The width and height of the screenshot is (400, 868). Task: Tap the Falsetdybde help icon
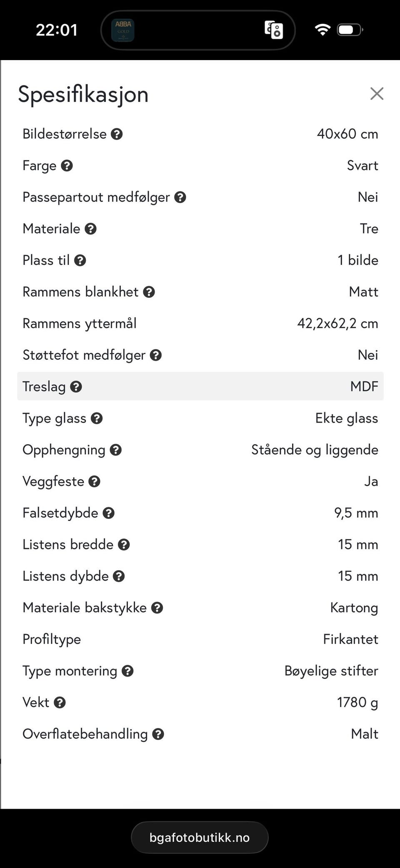(108, 513)
